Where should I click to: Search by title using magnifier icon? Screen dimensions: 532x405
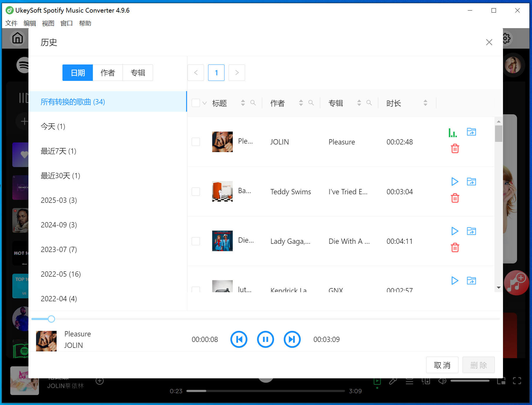(x=253, y=103)
